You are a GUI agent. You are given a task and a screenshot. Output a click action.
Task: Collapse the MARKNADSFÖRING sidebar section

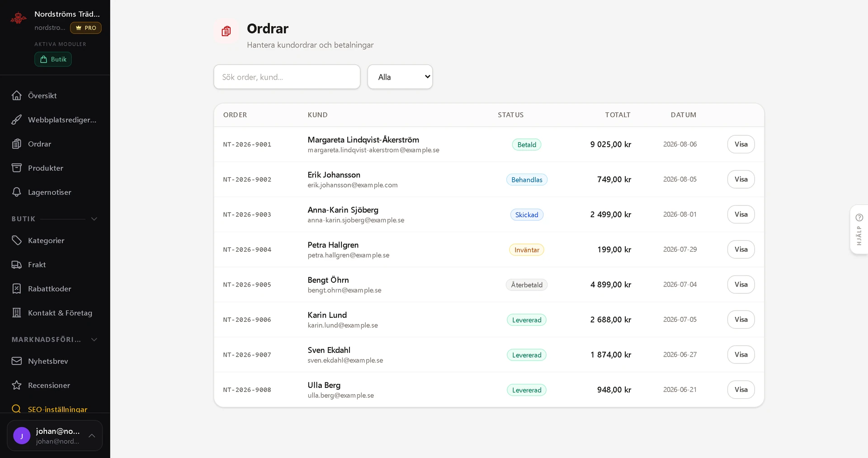(94, 340)
